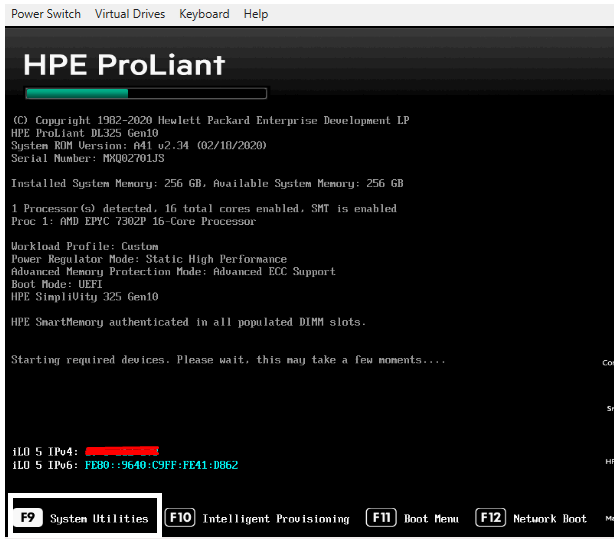Click the F9 key icon
This screenshot has width=614, height=539.
click(x=29, y=518)
